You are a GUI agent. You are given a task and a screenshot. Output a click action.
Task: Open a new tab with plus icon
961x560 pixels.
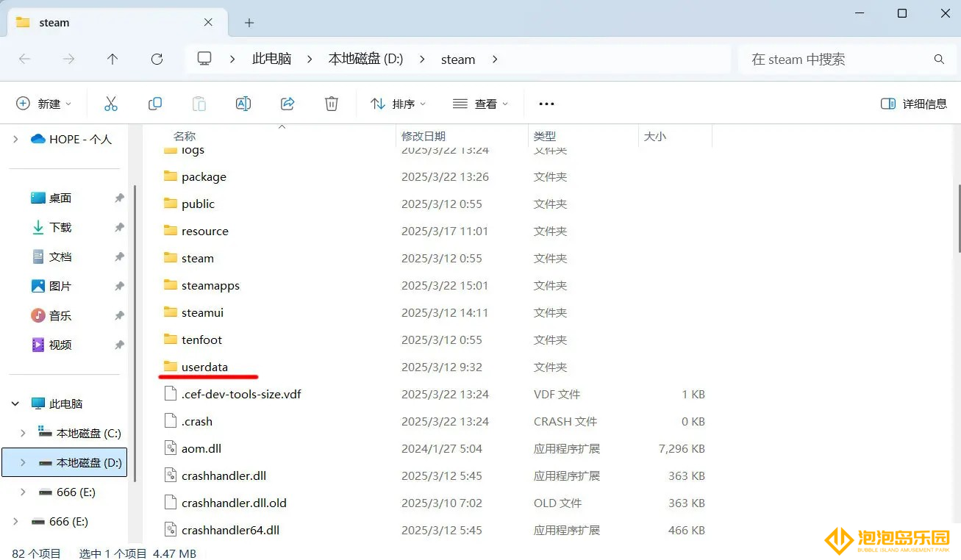249,23
